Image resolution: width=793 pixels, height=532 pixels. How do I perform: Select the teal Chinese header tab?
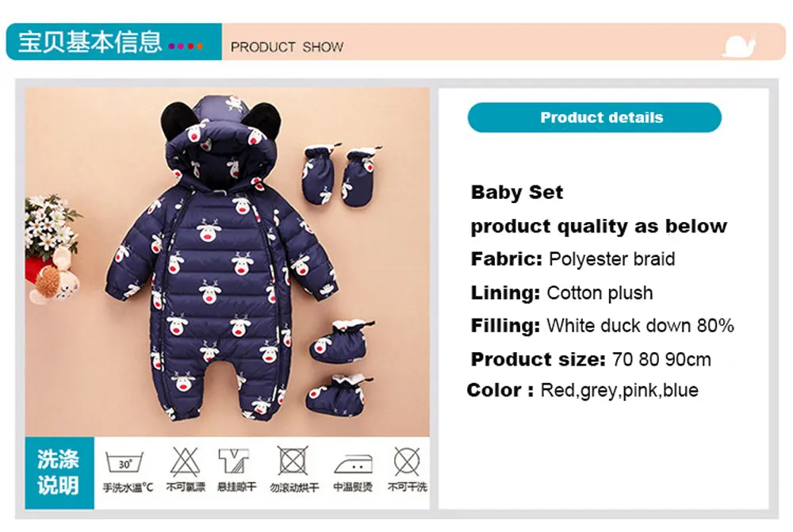113,41
